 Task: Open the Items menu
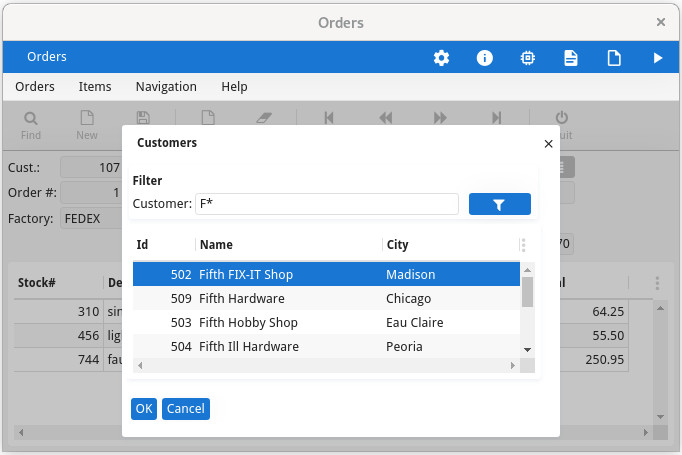tap(95, 87)
